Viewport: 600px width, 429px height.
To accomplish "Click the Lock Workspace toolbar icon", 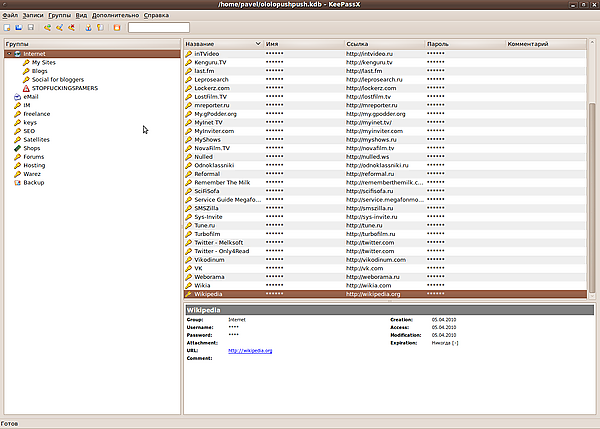I will click(115, 28).
